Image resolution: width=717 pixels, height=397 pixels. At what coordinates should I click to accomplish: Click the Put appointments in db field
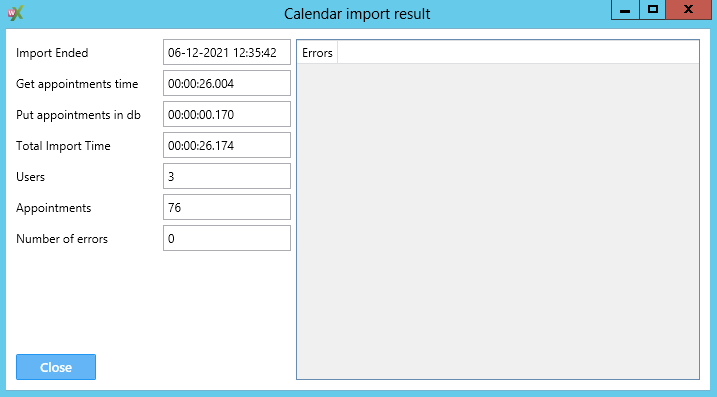pos(227,114)
